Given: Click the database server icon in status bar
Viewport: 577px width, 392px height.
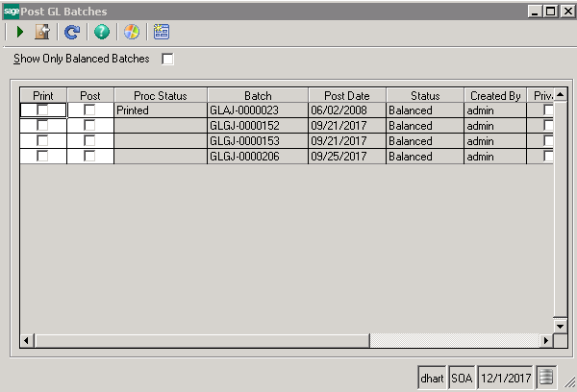Looking at the screenshot, I should (545, 378).
